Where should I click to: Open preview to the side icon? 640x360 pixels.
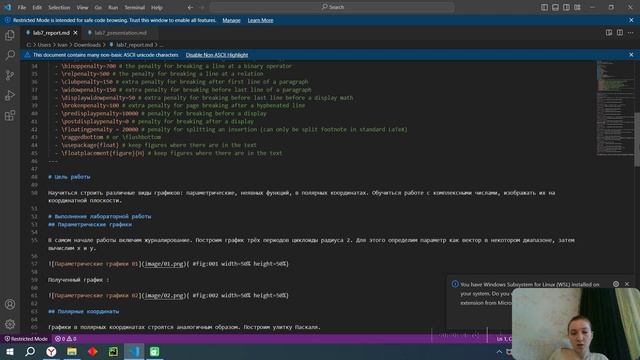(x=609, y=33)
